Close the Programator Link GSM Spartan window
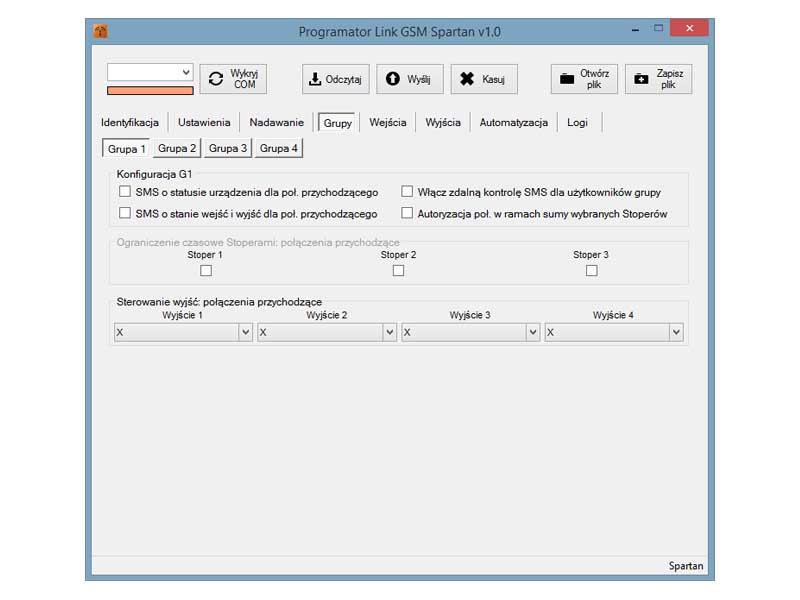This screenshot has height=600, width=800. pyautogui.click(x=689, y=29)
